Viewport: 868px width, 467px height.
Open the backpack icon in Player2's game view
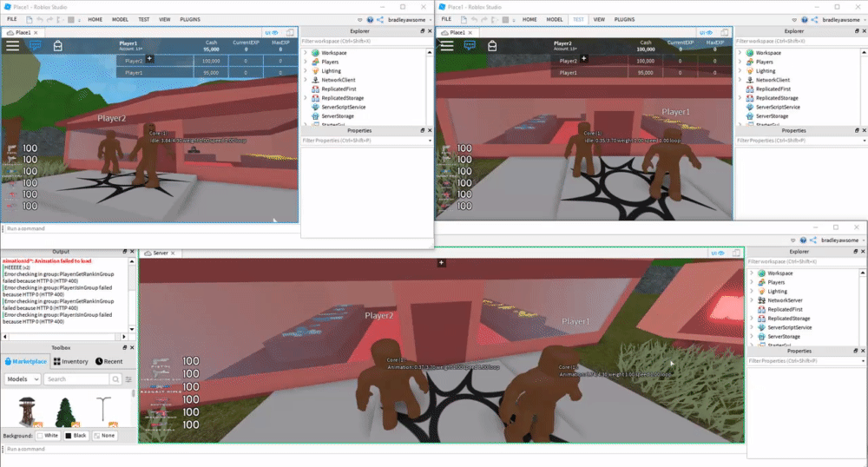pos(492,46)
